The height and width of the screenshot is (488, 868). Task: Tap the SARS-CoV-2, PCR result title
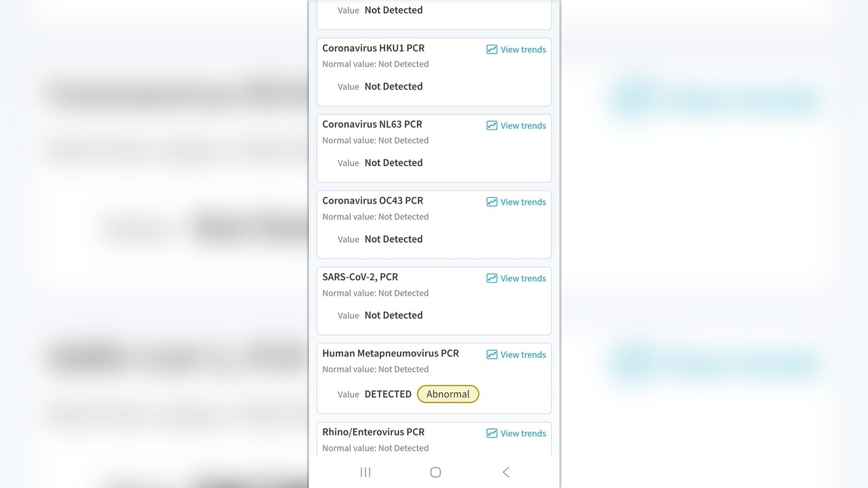[x=360, y=277]
